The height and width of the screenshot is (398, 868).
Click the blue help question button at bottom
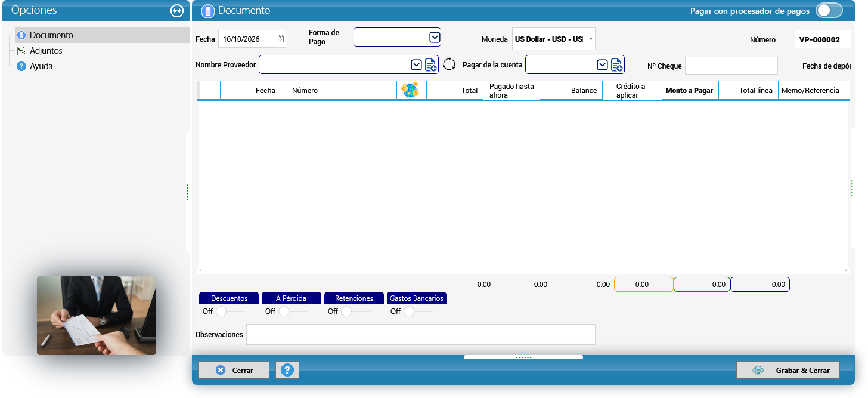coord(287,370)
